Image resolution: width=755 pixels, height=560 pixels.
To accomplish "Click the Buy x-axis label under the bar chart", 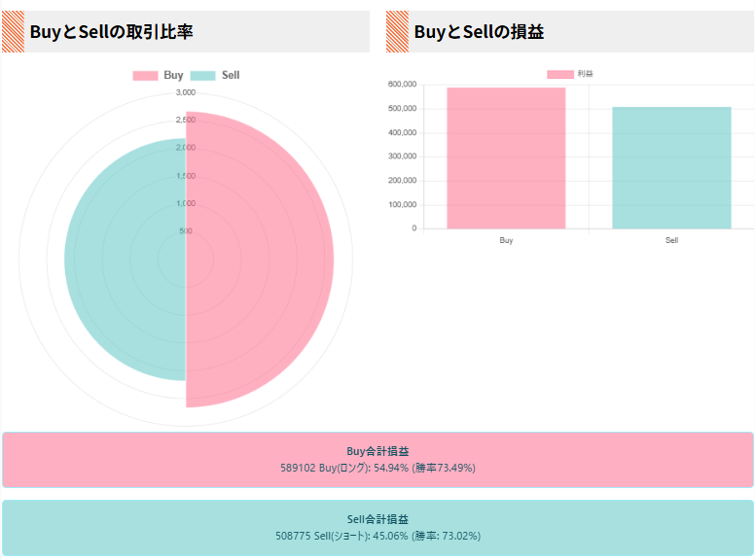I will pyautogui.click(x=506, y=240).
